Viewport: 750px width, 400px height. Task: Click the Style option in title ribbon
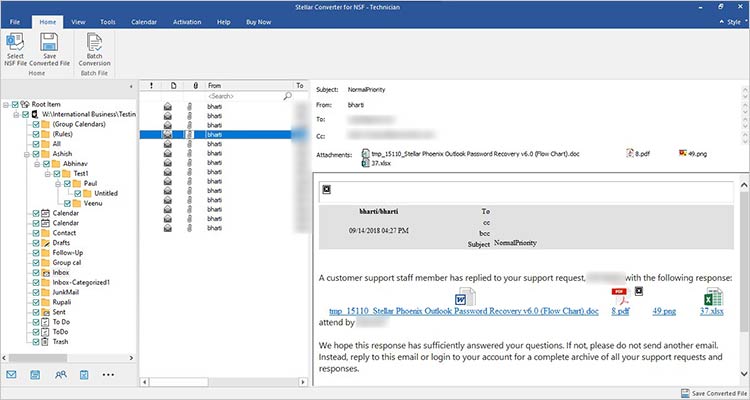point(734,22)
